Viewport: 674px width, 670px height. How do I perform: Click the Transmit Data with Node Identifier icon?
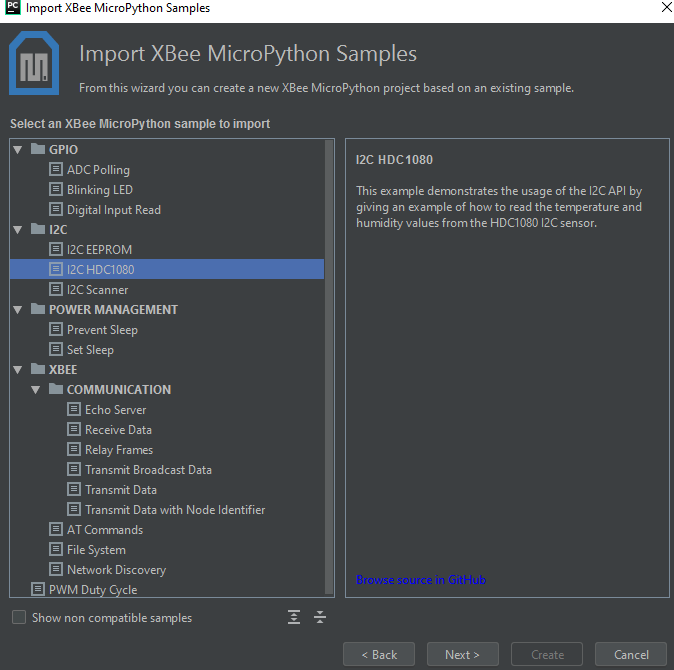click(74, 509)
